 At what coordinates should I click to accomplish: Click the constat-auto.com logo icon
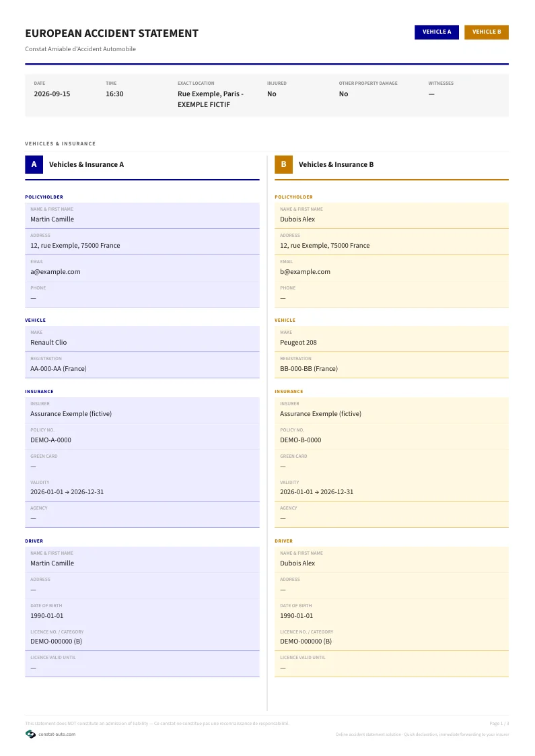[x=30, y=734]
